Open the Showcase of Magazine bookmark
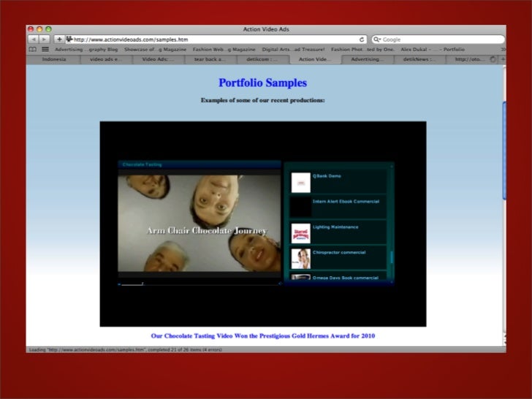Image resolution: width=532 pixels, height=399 pixels. pos(155,50)
